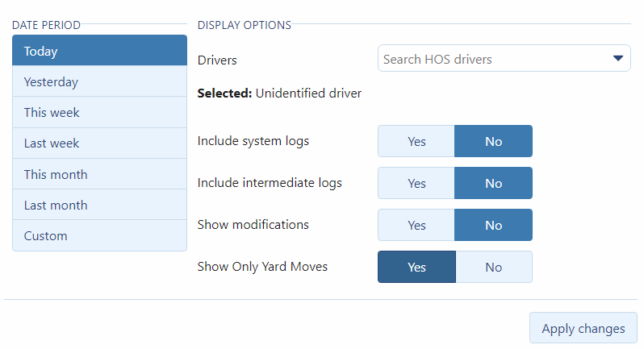
Task: Click the Apply changes button
Action: [583, 328]
